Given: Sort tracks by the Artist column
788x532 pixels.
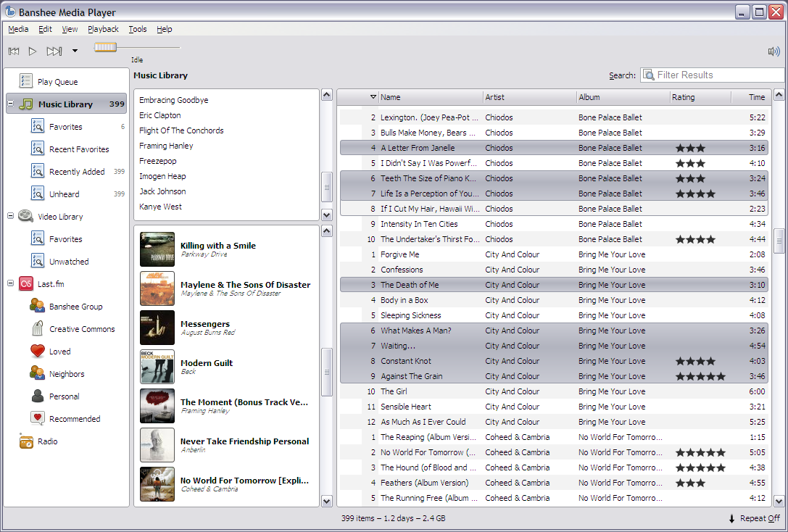Looking at the screenshot, I should click(x=530, y=97).
